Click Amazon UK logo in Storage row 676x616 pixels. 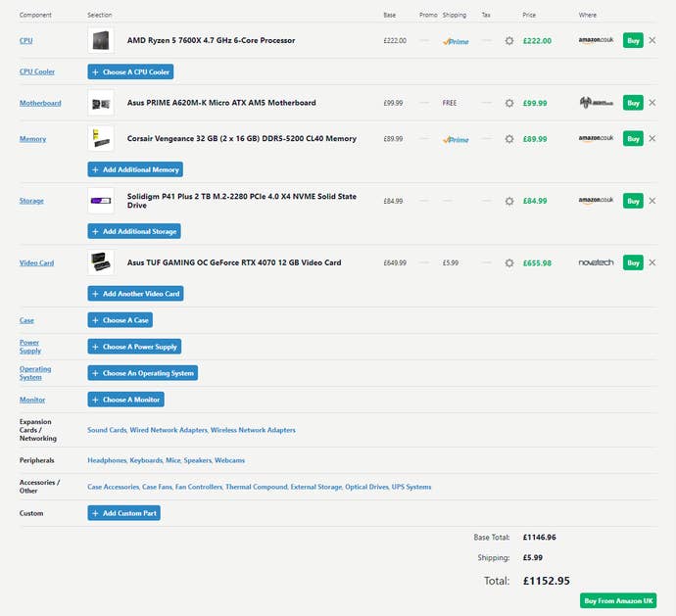(596, 201)
